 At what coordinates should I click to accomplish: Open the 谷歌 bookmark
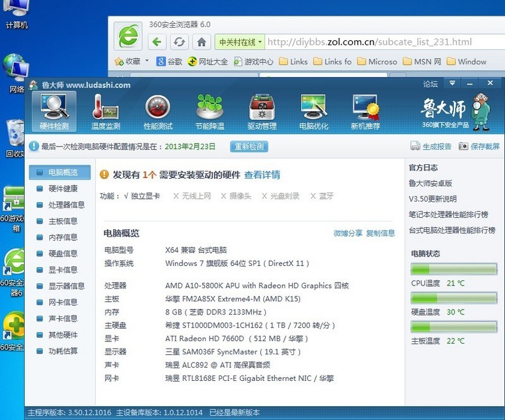point(169,61)
